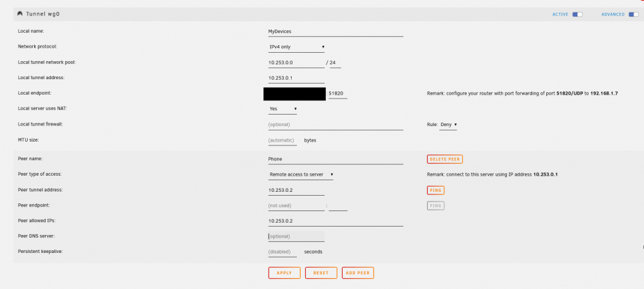Click the Peer DNS server optional field
This screenshot has height=289, width=644.
(x=296, y=236)
